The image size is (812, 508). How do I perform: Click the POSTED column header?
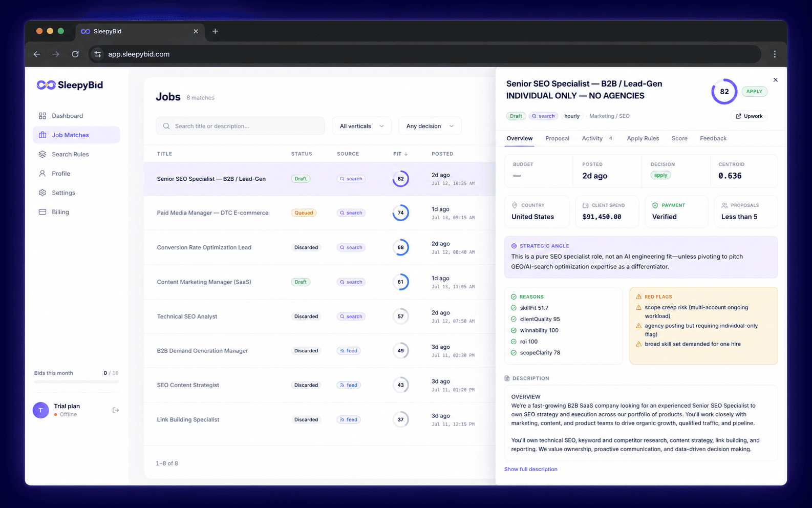(x=442, y=154)
